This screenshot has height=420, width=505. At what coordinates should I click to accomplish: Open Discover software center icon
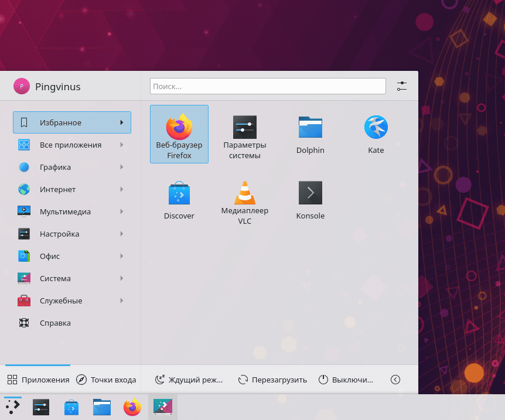(x=179, y=200)
